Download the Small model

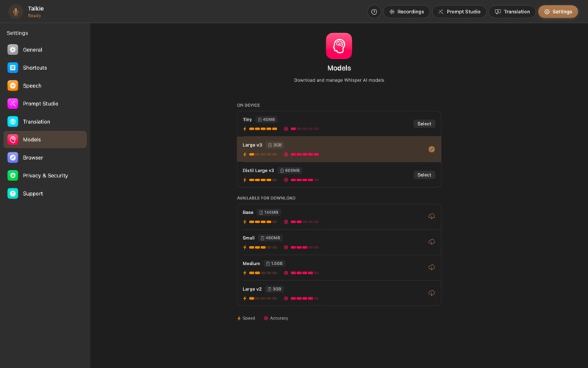click(431, 242)
